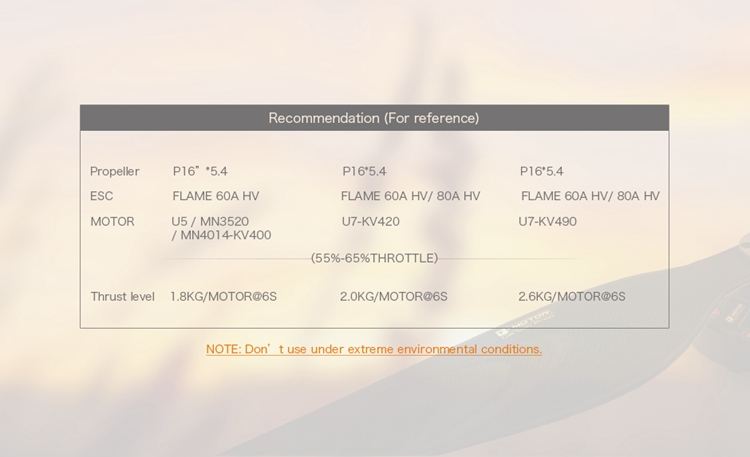Click P16*5.4 propeller in the right column
The width and height of the screenshot is (750, 457).
tap(541, 171)
